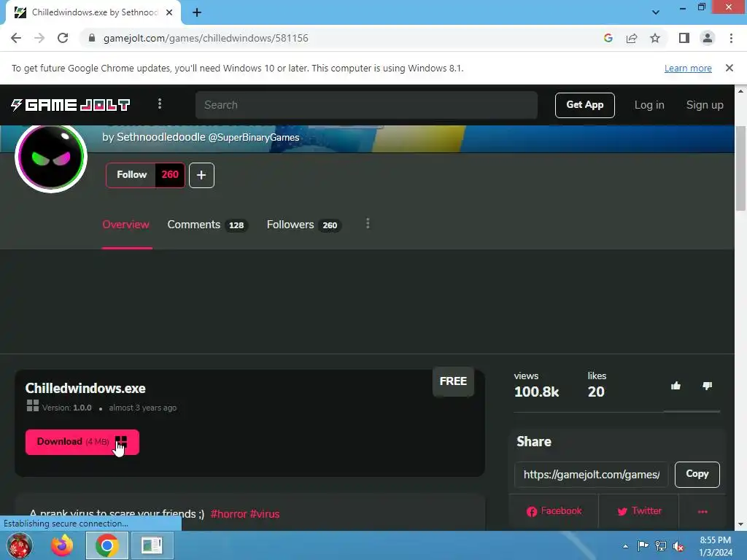Click the thumbs down dislike icon
This screenshot has width=747, height=560.
pyautogui.click(x=708, y=386)
